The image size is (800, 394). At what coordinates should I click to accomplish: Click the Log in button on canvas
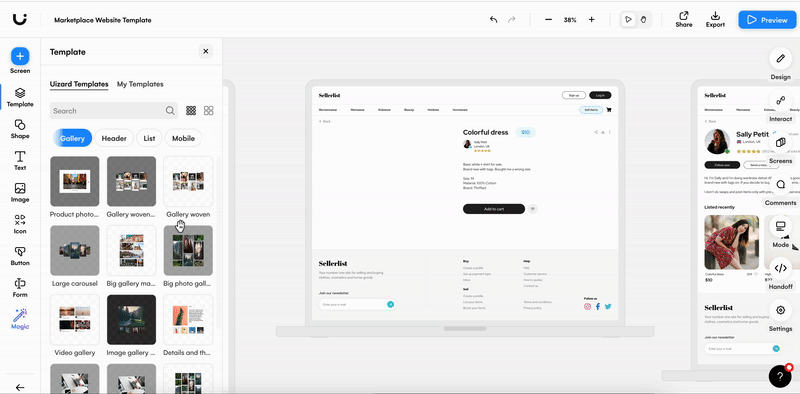(600, 95)
